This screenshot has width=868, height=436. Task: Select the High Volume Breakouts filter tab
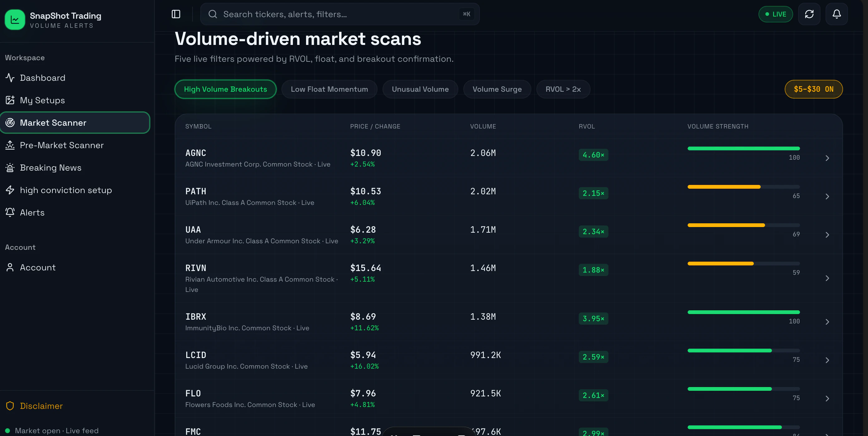pyautogui.click(x=225, y=89)
